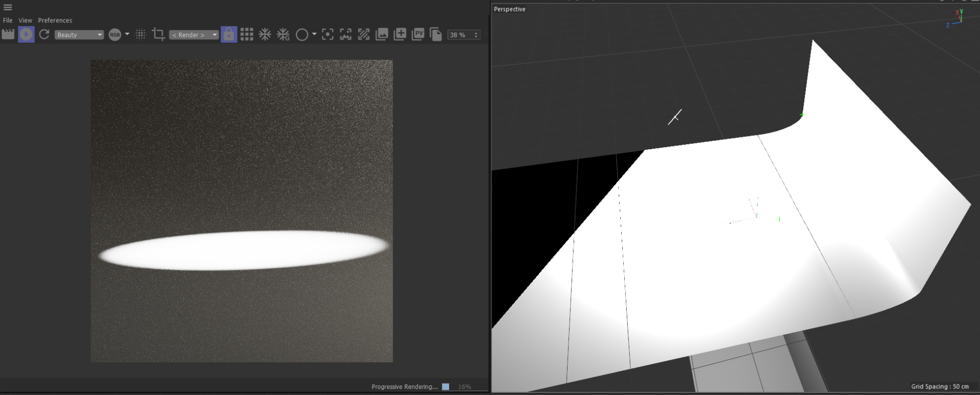Click the add snapshot icon

[400, 35]
